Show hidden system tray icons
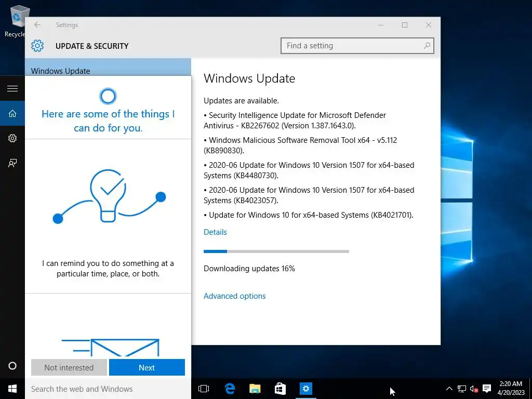Viewport: 532px width, 399px height. (449, 389)
